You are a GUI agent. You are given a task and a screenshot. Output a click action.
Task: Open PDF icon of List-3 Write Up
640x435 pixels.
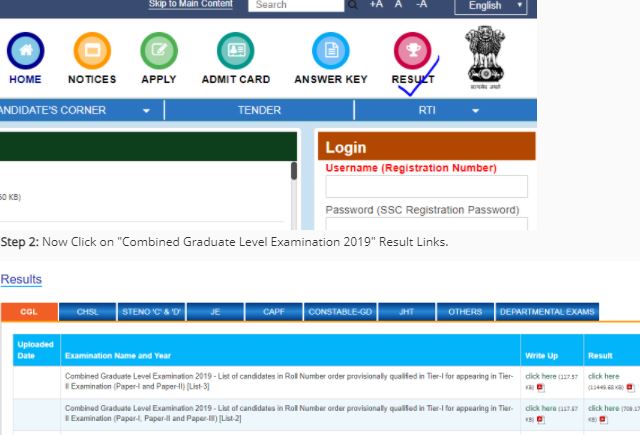coord(540,387)
